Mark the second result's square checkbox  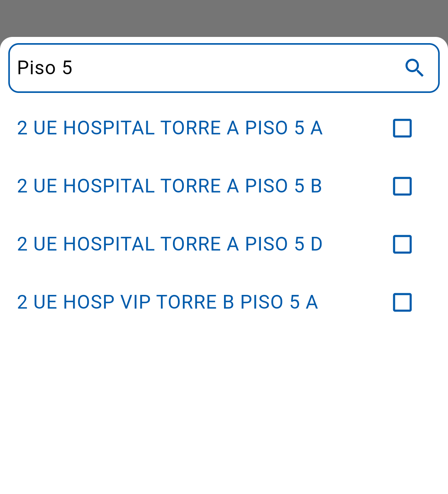(x=402, y=186)
